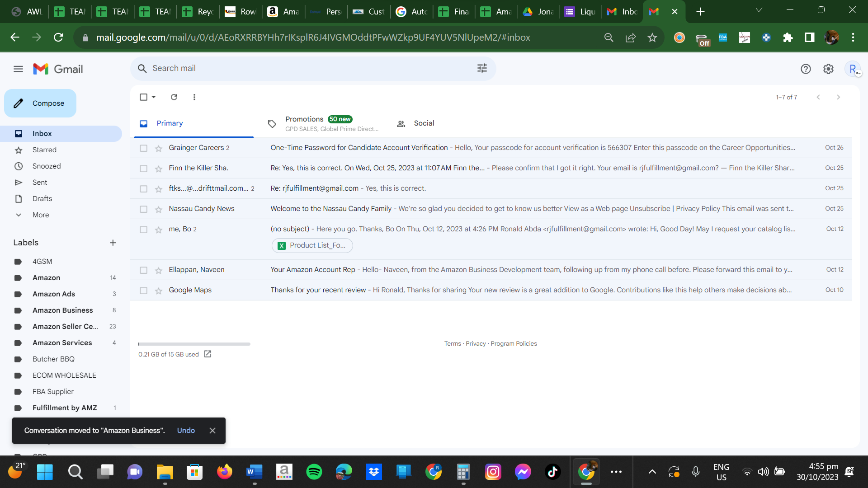Open TikTok from the taskbar
The height and width of the screenshot is (488, 868).
pyautogui.click(x=553, y=472)
